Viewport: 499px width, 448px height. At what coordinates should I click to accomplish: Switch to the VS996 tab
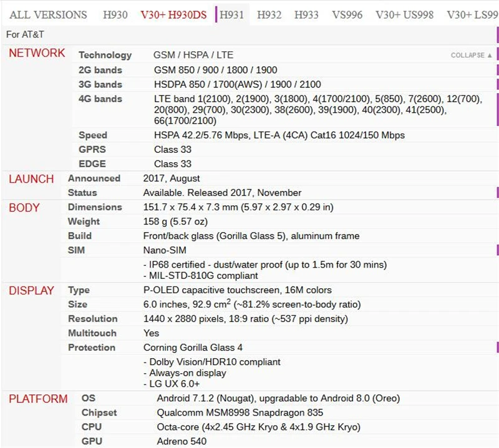click(347, 14)
